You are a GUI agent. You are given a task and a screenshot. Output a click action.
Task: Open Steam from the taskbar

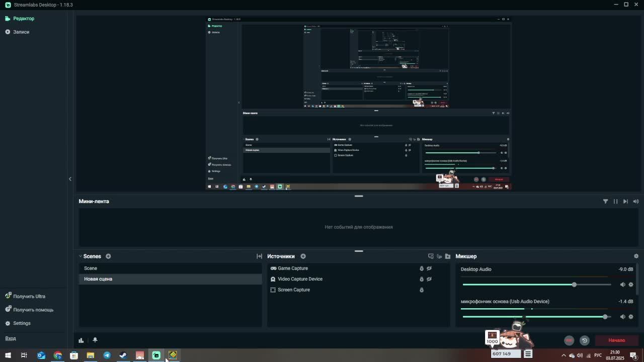(x=123, y=355)
